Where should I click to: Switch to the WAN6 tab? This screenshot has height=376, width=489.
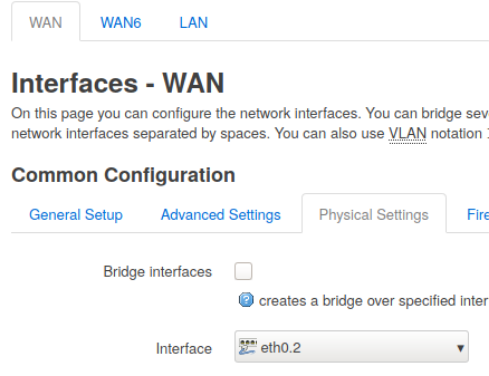click(121, 23)
